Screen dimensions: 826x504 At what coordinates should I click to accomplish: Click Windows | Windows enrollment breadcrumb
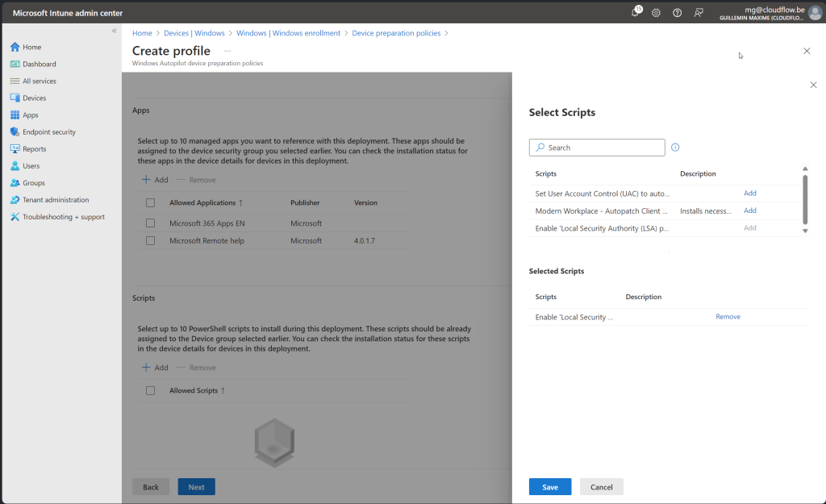[x=288, y=32]
